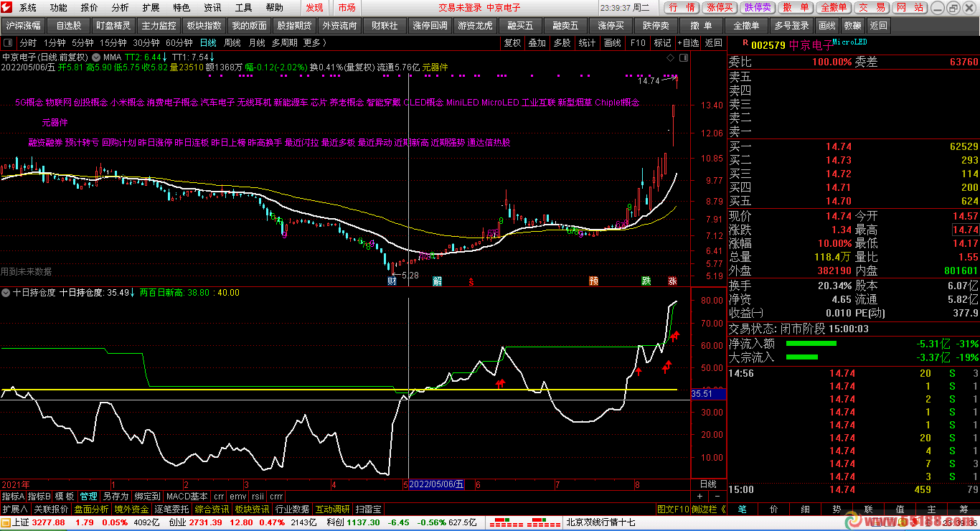Open the 盘面分析 bottom tab
This screenshot has width=980, height=531.
(91, 509)
